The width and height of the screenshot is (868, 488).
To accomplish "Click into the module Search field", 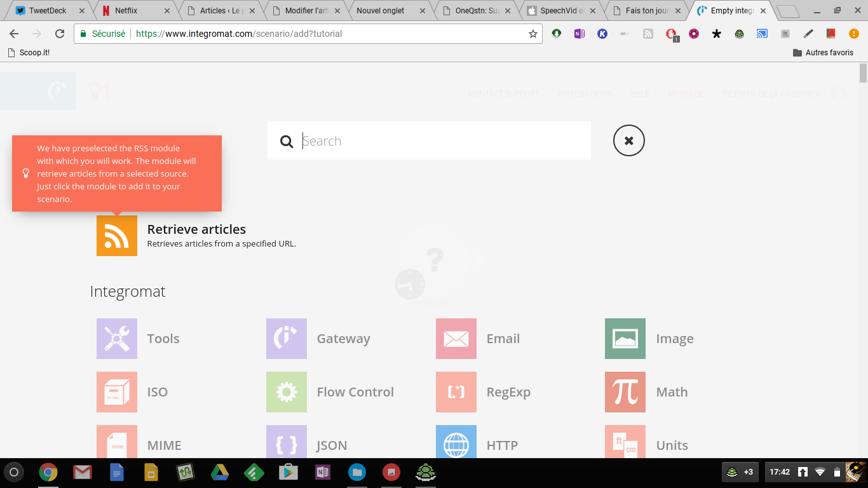I will 438,141.
